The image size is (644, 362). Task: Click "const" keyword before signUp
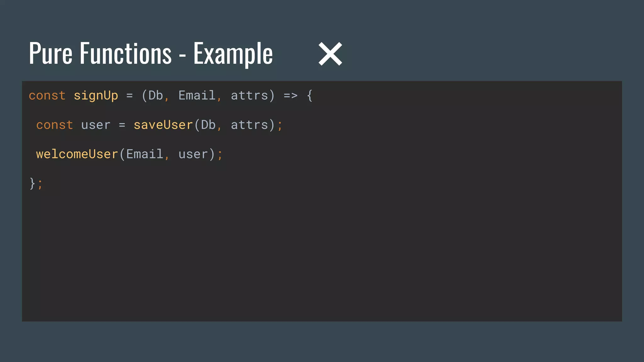(x=47, y=96)
